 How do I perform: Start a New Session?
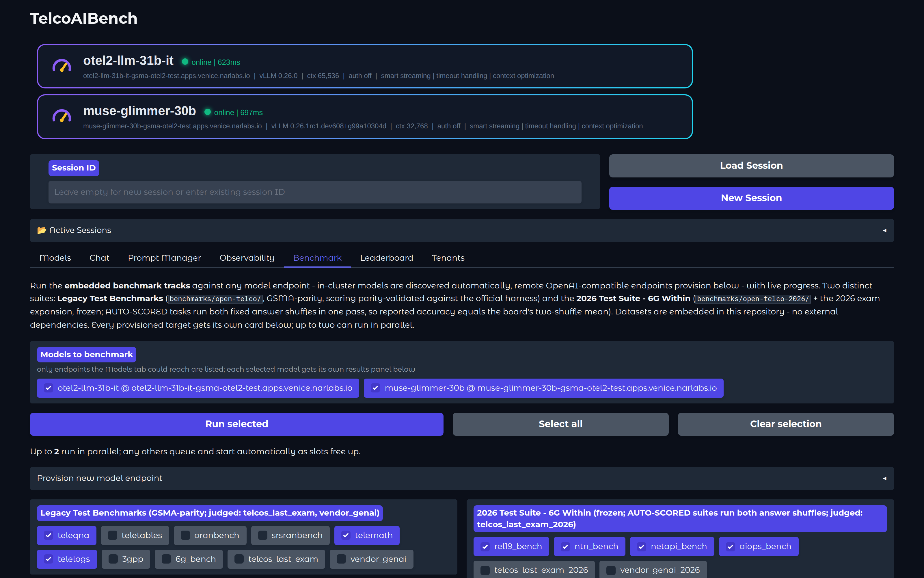[751, 198]
